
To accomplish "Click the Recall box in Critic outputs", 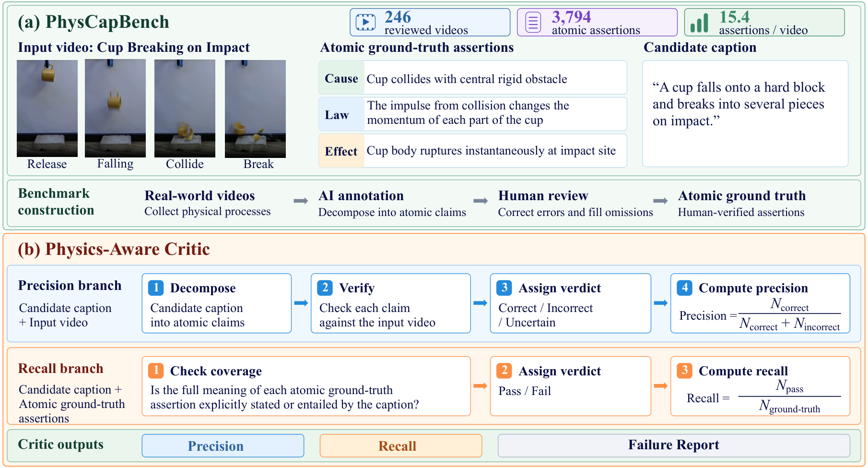I will 401,446.
